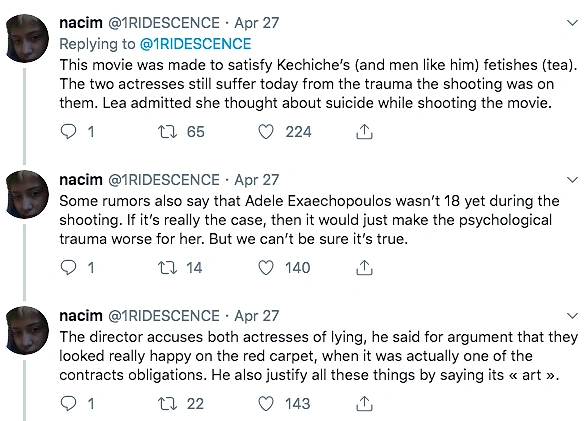Image resolution: width=587 pixels, height=421 pixels.
Task: Open the Apr 27 timestamp on second tweet
Action: (257, 180)
